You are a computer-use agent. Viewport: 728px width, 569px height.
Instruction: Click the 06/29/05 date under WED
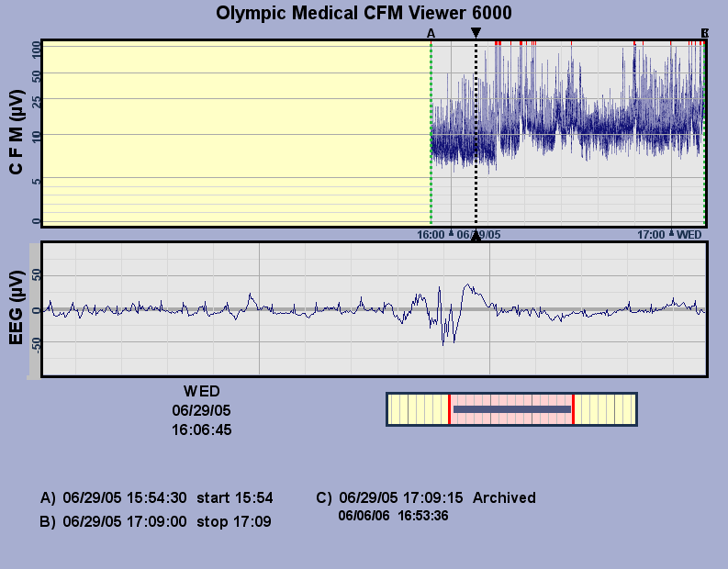click(x=201, y=410)
